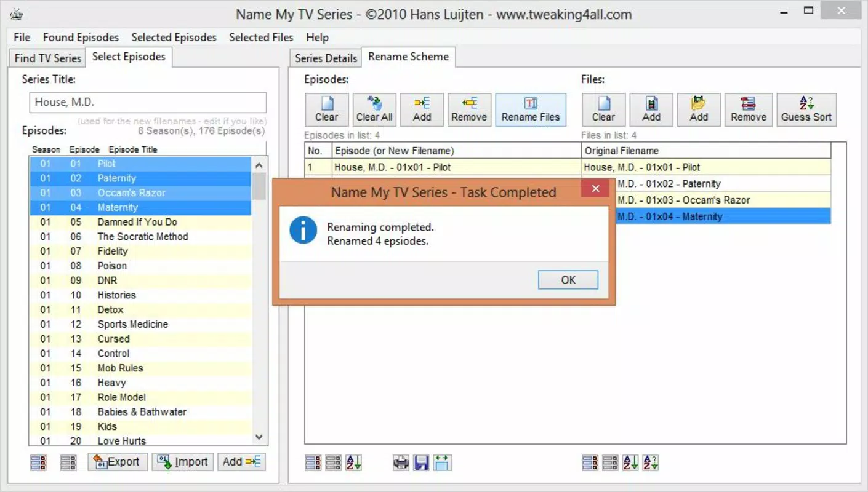Confirm the Task Completed dialog with OK

(x=568, y=280)
